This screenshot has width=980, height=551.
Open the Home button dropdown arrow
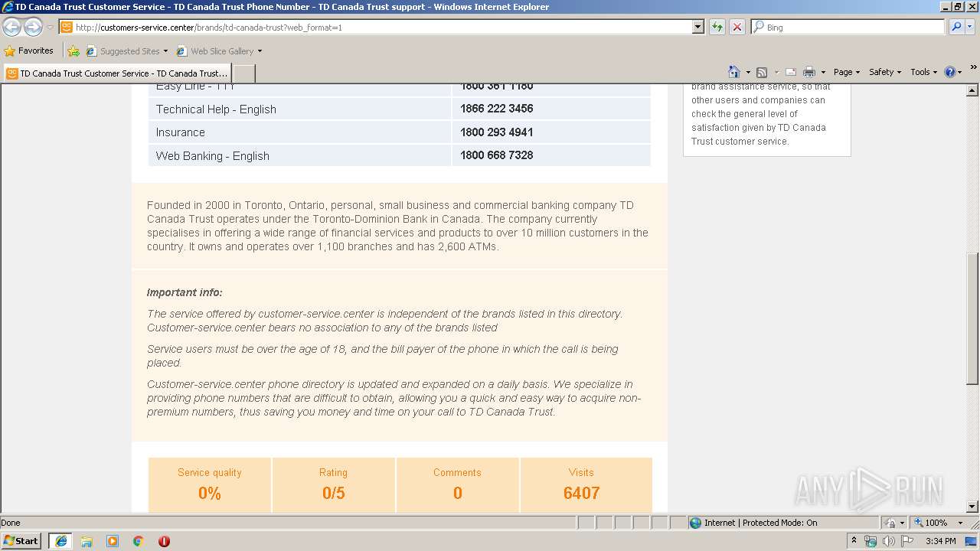click(747, 72)
